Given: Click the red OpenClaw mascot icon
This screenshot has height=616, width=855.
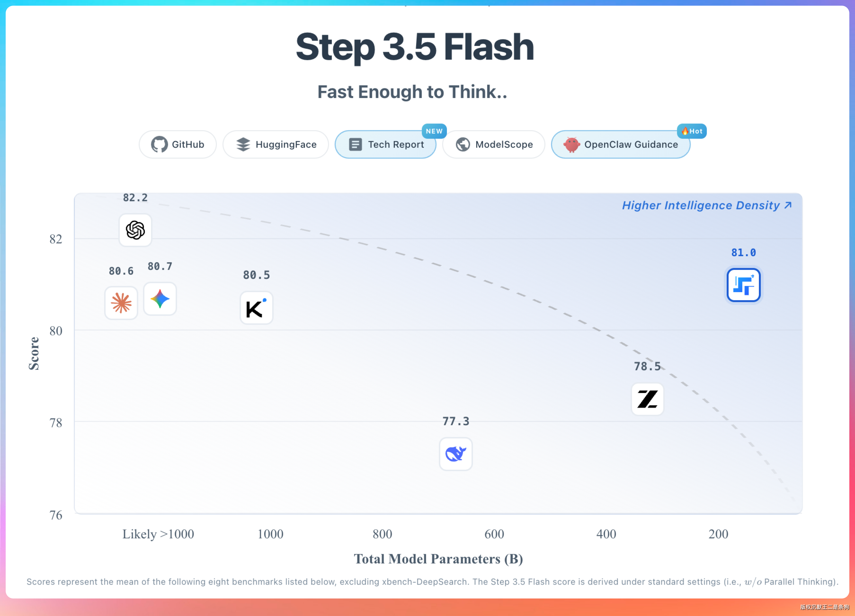Looking at the screenshot, I should pyautogui.click(x=571, y=144).
